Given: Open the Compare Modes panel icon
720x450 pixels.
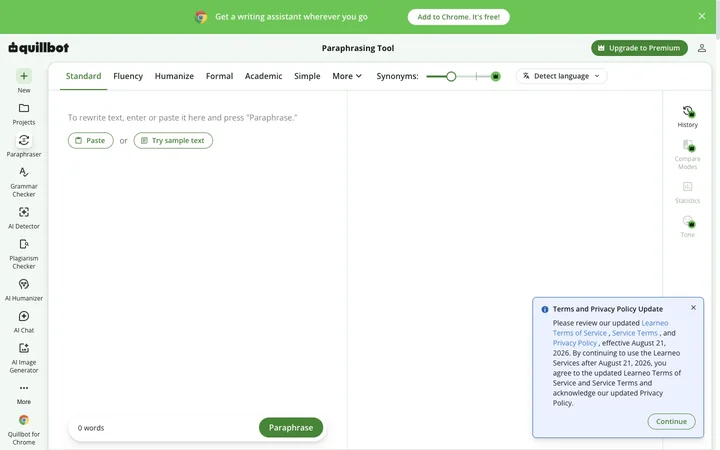Looking at the screenshot, I should [687, 146].
